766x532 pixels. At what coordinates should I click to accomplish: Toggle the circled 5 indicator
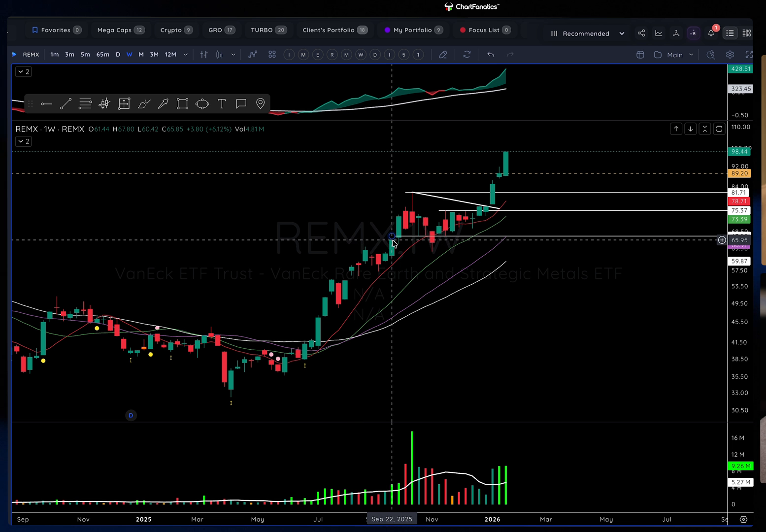(x=404, y=55)
